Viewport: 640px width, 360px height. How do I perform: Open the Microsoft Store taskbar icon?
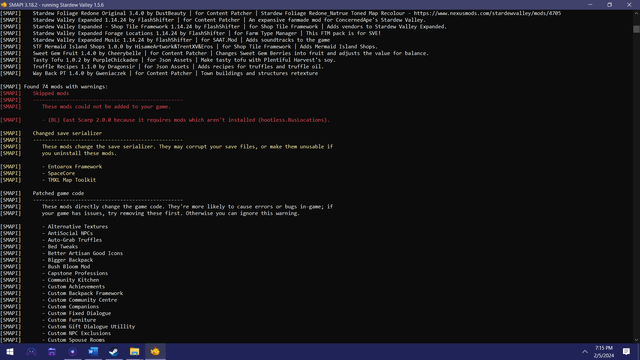pyautogui.click(x=52, y=351)
